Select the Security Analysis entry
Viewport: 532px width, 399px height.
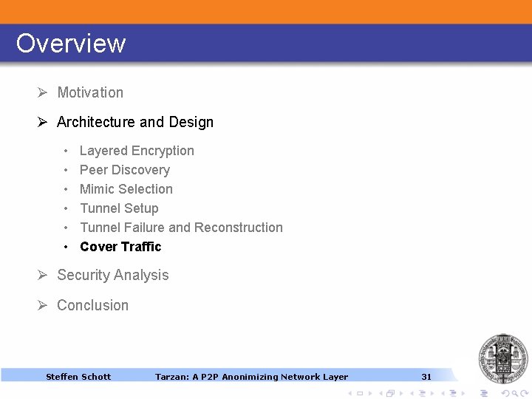(x=113, y=275)
